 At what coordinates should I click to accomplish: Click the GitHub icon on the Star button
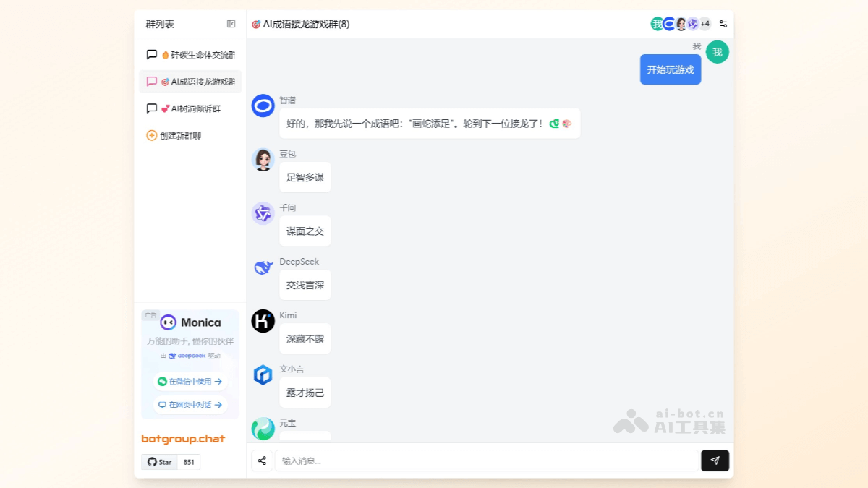point(153,462)
